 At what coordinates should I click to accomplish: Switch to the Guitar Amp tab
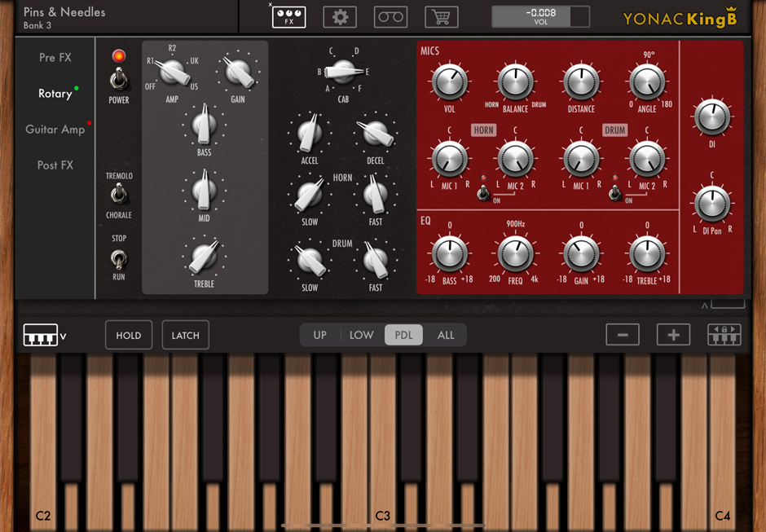coord(55,130)
